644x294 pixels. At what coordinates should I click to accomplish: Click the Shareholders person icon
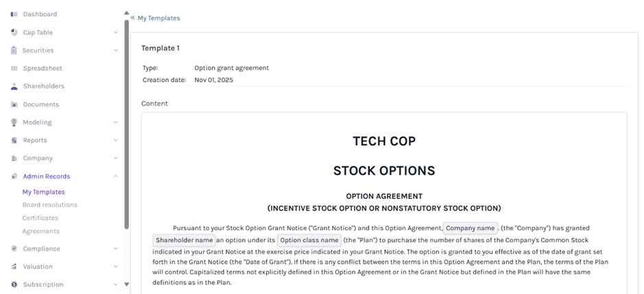(14, 86)
